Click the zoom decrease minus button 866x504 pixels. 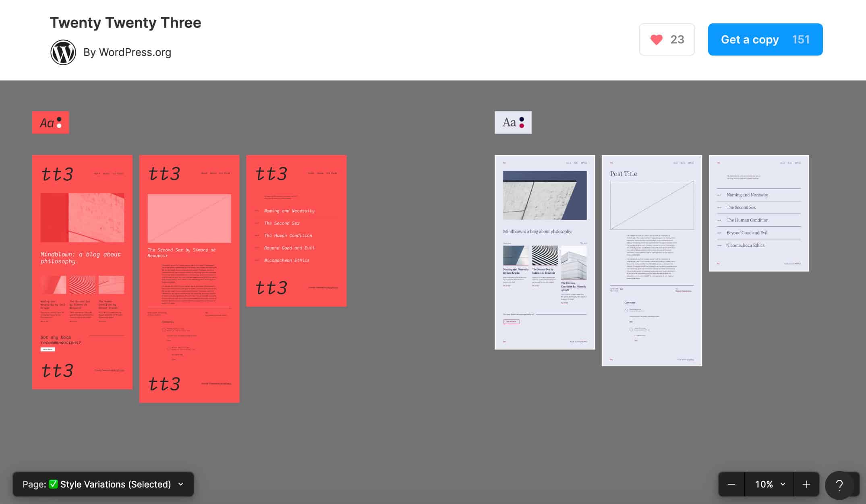pyautogui.click(x=731, y=484)
